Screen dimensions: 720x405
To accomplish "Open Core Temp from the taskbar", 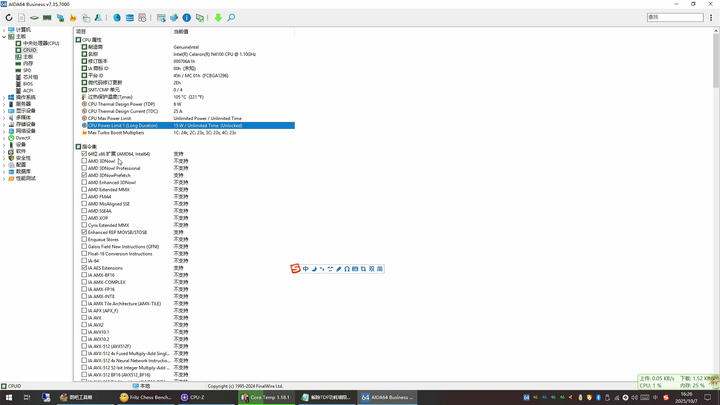I will click(266, 397).
